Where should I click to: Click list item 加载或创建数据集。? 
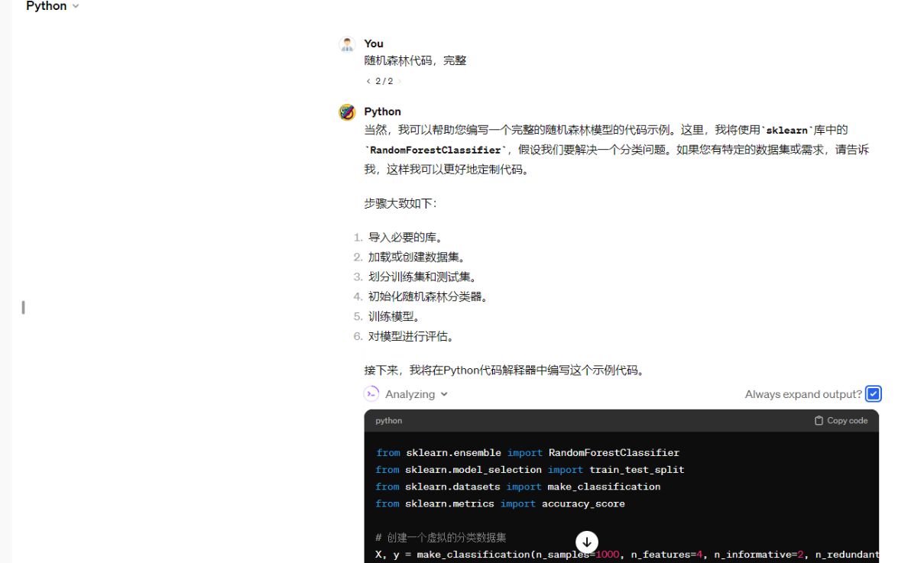(x=417, y=257)
